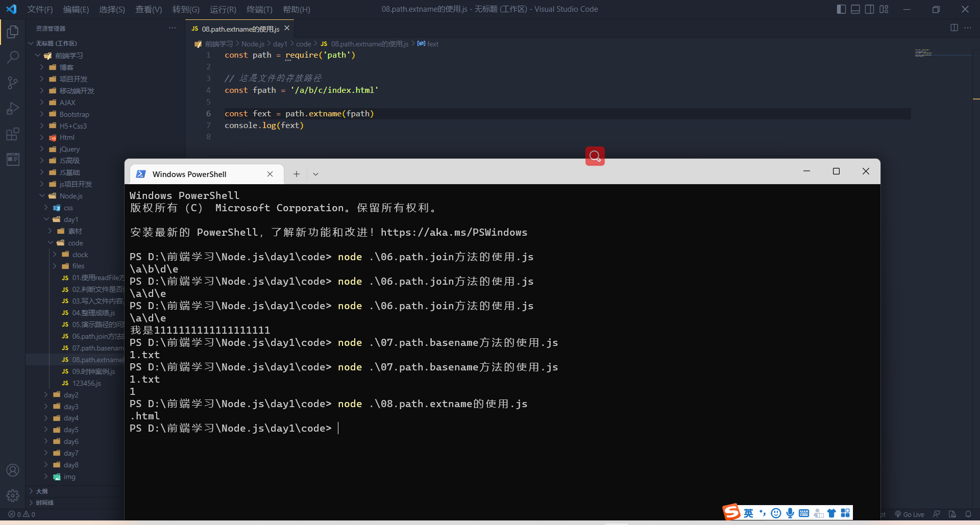The image size is (980, 525).
Task: Toggle the bottom panel layout icon
Action: pos(855,9)
